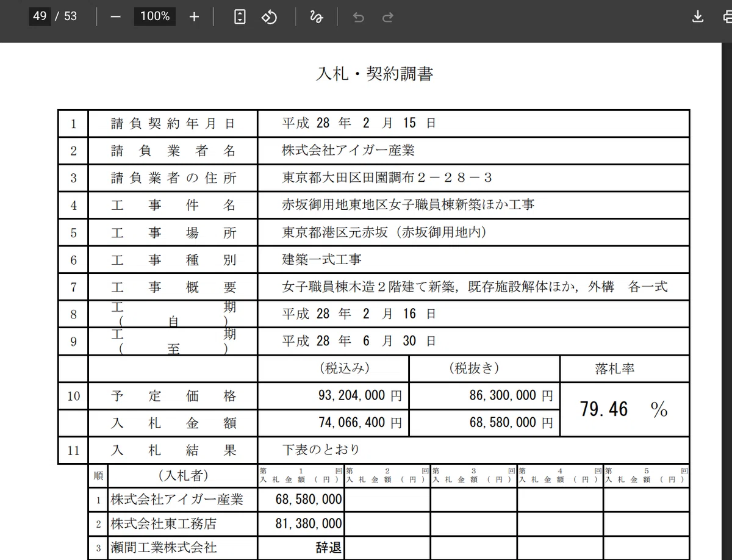Viewport: 732px width, 560px height.
Task: Toggle the fit to page button
Action: (240, 17)
